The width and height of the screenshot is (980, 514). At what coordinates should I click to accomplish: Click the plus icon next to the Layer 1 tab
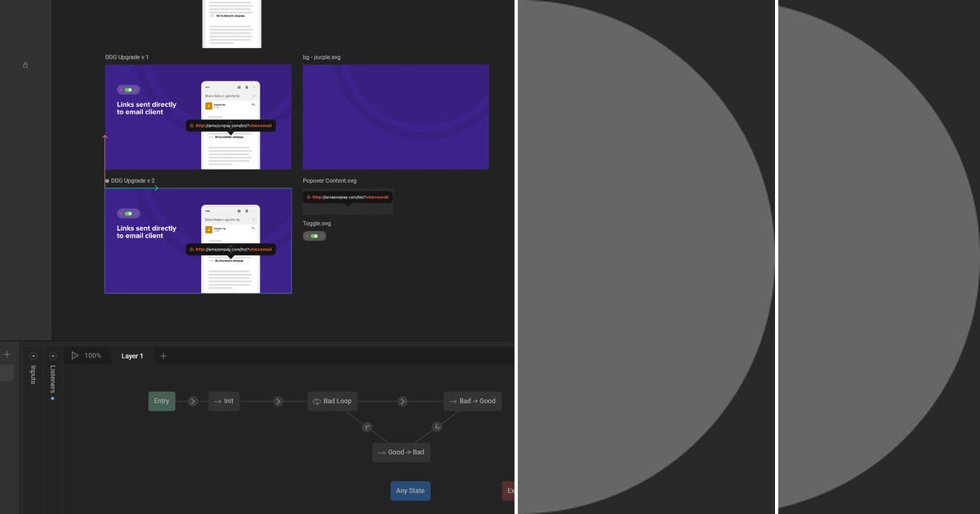click(163, 355)
